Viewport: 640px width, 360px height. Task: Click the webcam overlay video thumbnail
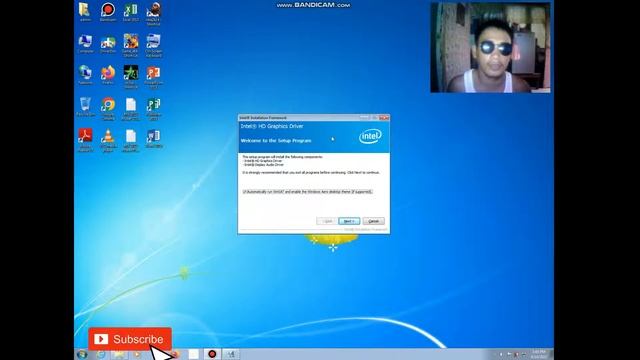(490, 48)
